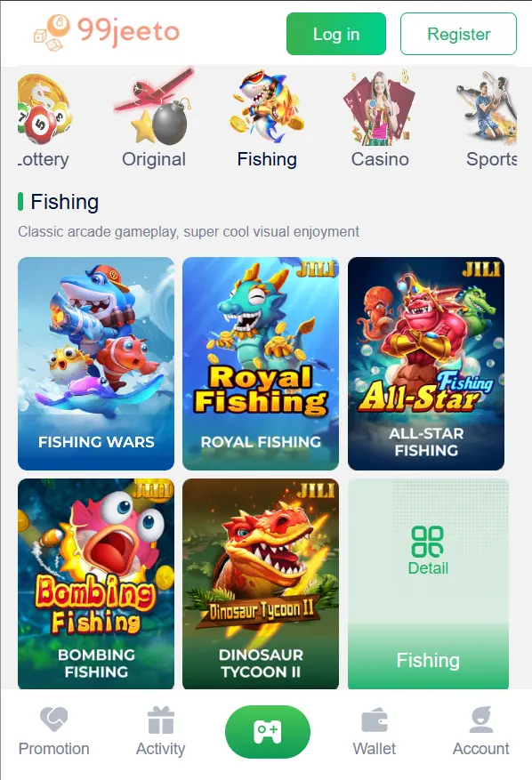This screenshot has width=532, height=780.
Task: Open the Promotion heart icon
Action: 53,720
